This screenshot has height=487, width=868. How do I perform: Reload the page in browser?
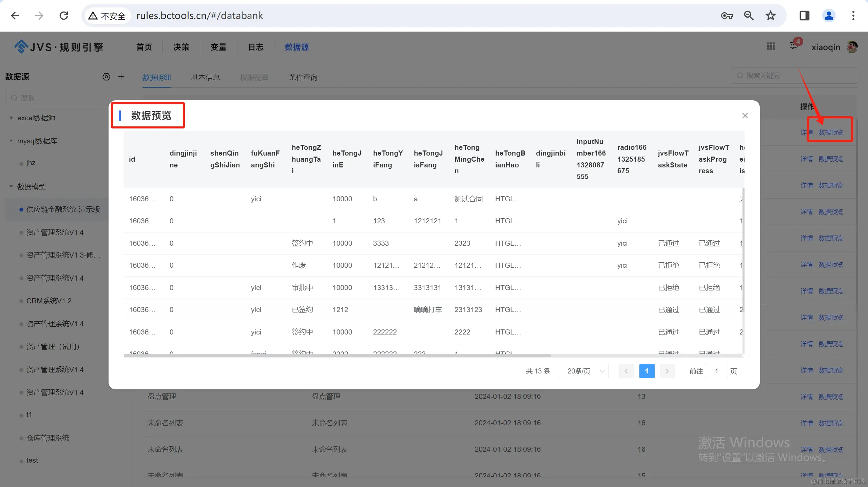coord(64,16)
